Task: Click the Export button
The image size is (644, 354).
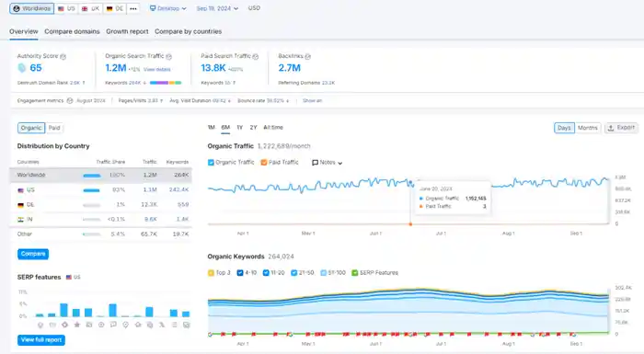Action: tap(621, 128)
